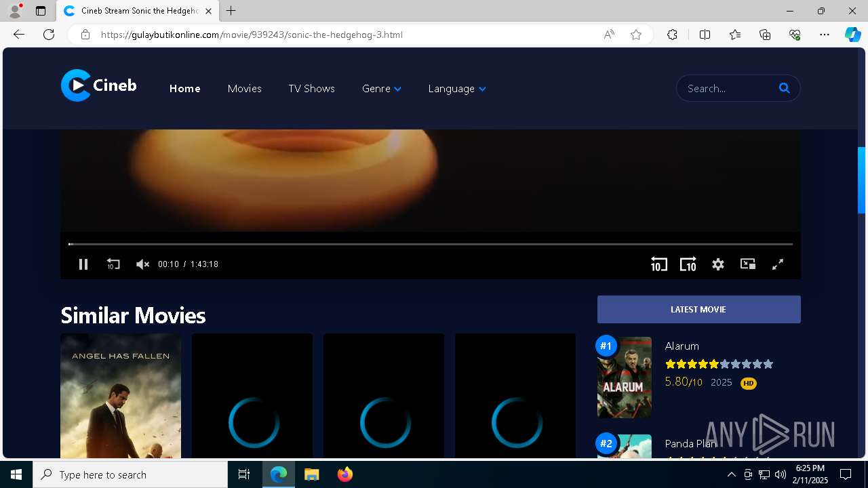Go back in browser
Image resolution: width=868 pixels, height=488 pixels.
pyautogui.click(x=19, y=35)
